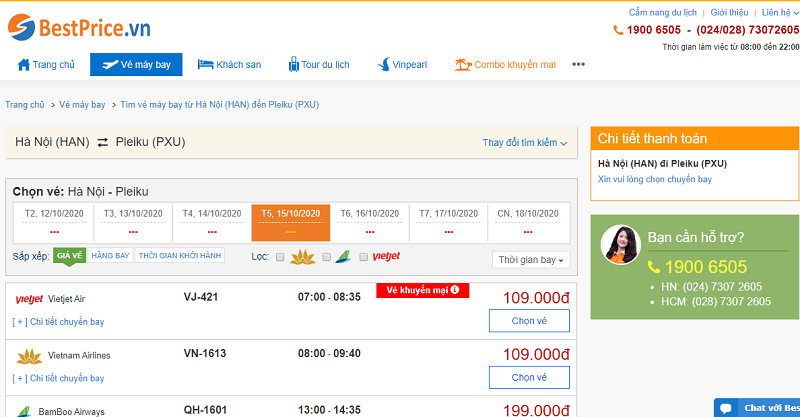Tick the Vietjet filter checkbox
Screen dimensions: 800x417
[363, 257]
